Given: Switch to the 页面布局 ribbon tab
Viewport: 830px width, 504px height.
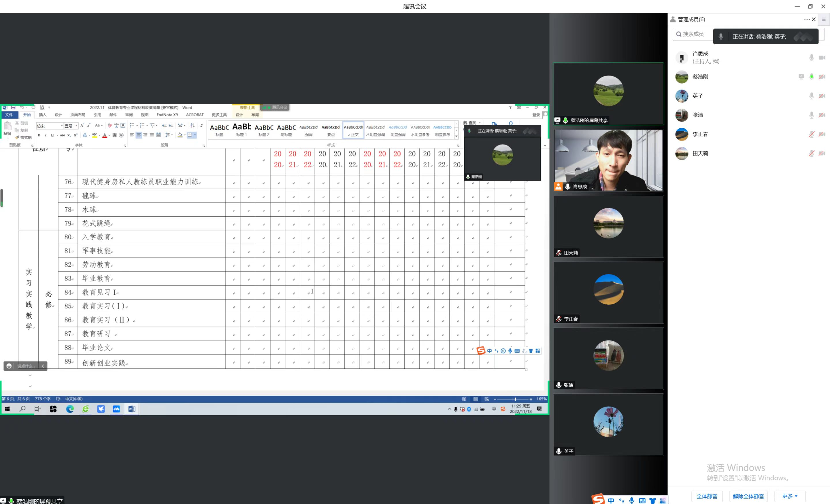Looking at the screenshot, I should pyautogui.click(x=78, y=115).
